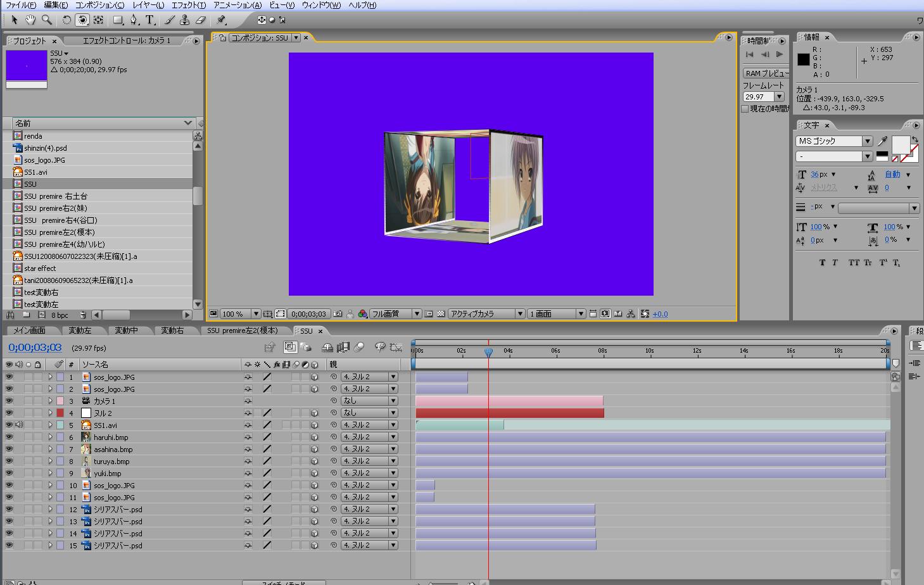Screen dimensions: 924x585
Task: Open the アクティブカメラ view dropdown
Action: click(x=486, y=314)
